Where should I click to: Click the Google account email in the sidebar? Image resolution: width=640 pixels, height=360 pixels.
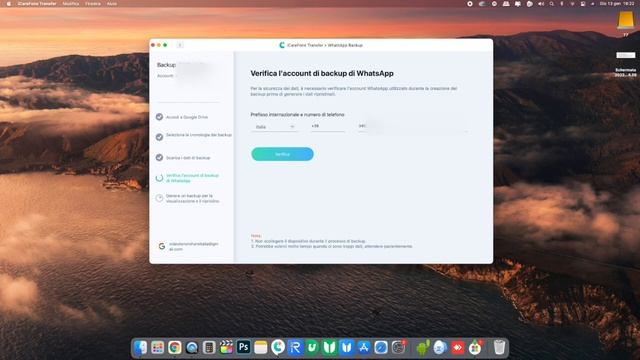coord(193,246)
